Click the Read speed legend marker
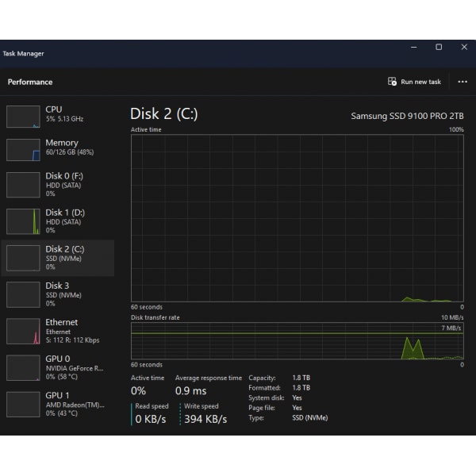 point(132,413)
